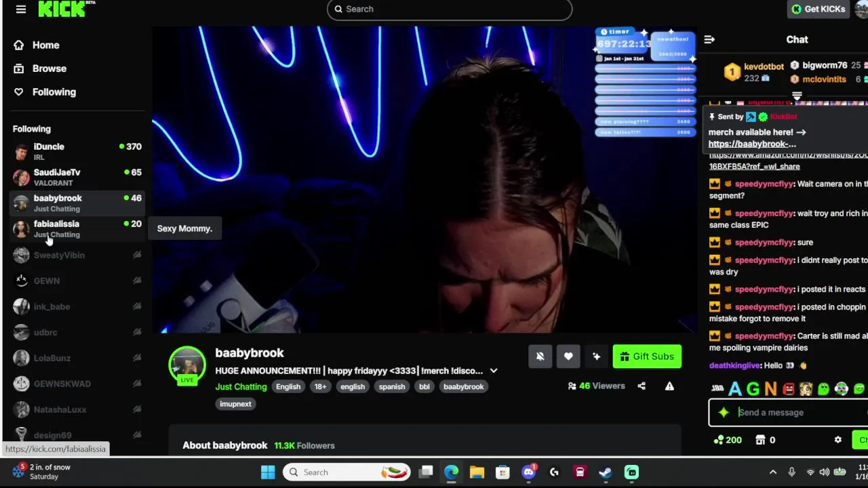Image resolution: width=868 pixels, height=488 pixels.
Task: Open fabiaalissia's channel in the following list
Action: point(77,228)
